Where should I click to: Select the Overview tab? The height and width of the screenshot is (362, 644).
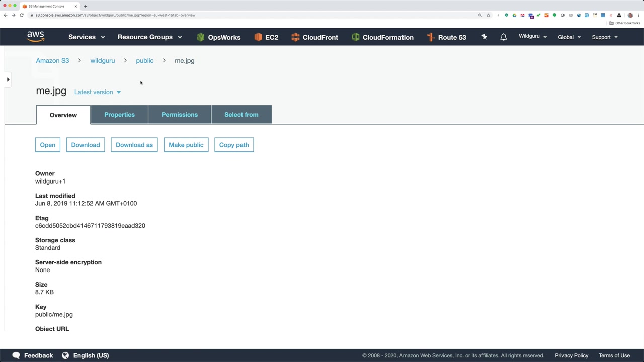click(63, 115)
